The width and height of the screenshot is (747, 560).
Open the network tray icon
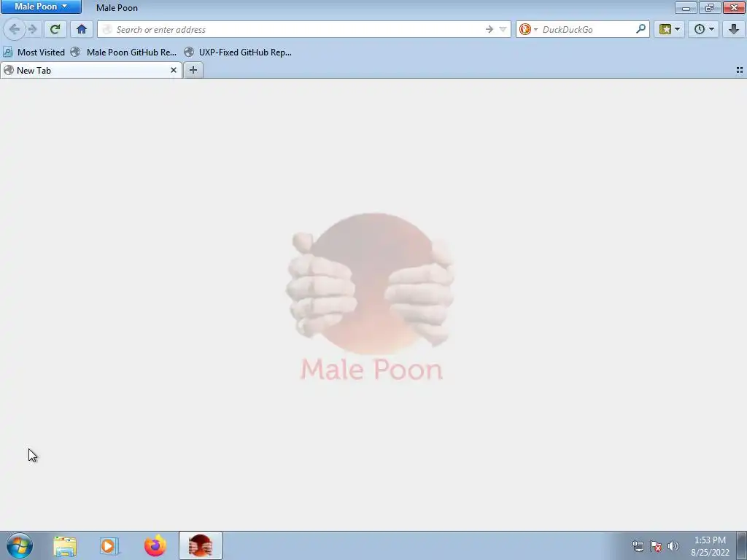pos(638,546)
